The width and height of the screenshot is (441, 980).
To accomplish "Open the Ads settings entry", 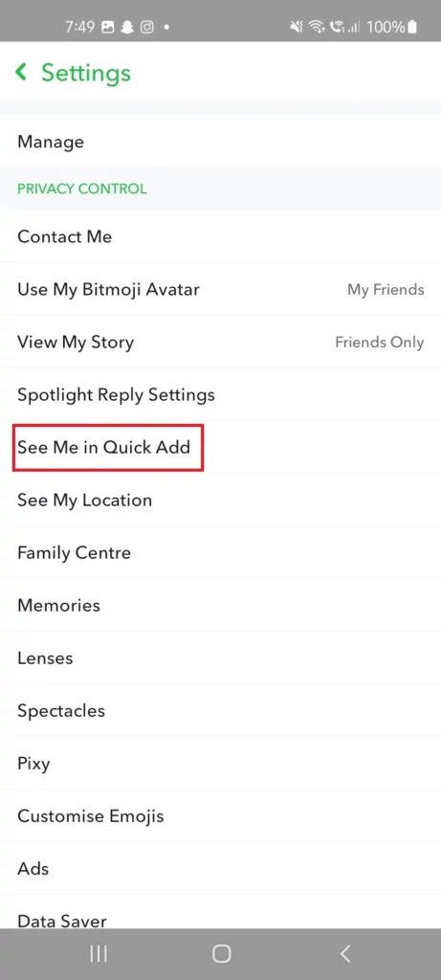I will coord(220,868).
